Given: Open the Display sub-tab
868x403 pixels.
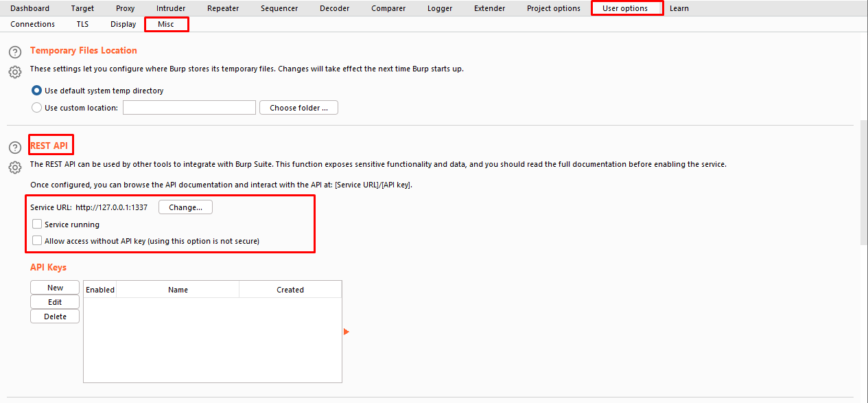Looking at the screenshot, I should [124, 24].
